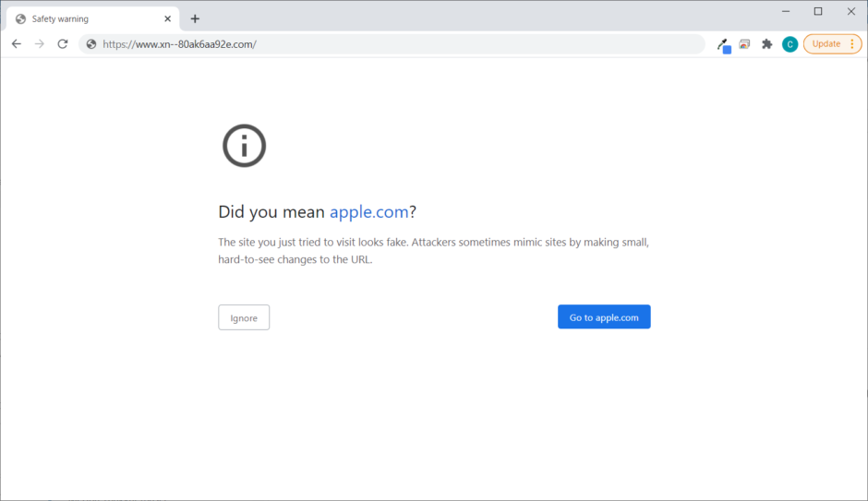Click the Chrome Remote Desktop extension icon
Screen dimensions: 868x501
(x=744, y=44)
